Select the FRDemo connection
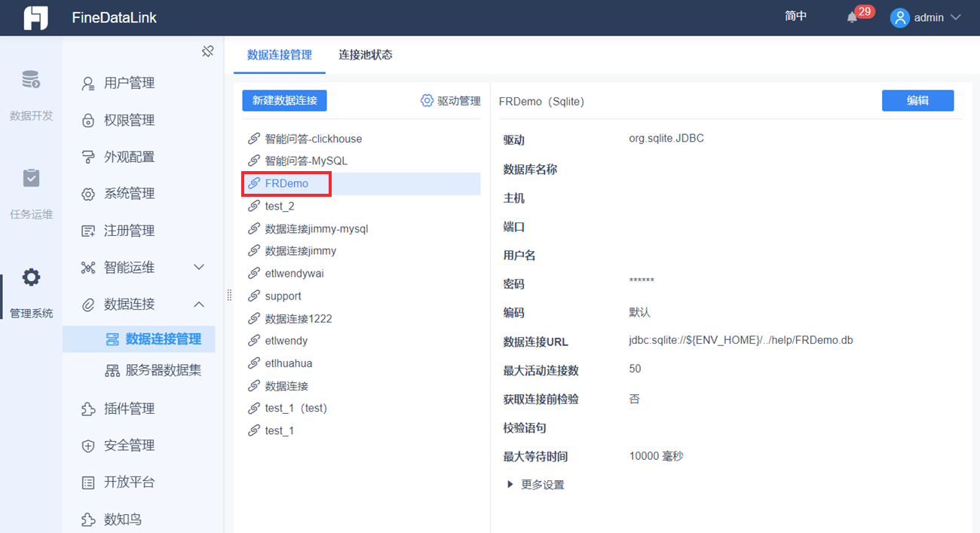 (361, 184)
